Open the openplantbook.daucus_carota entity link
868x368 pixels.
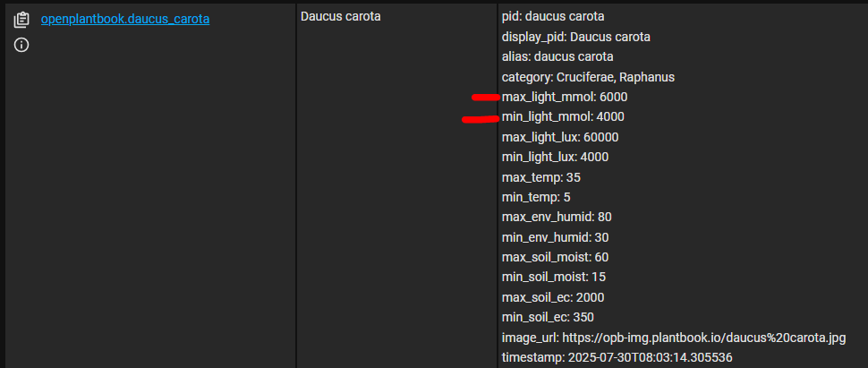125,20
